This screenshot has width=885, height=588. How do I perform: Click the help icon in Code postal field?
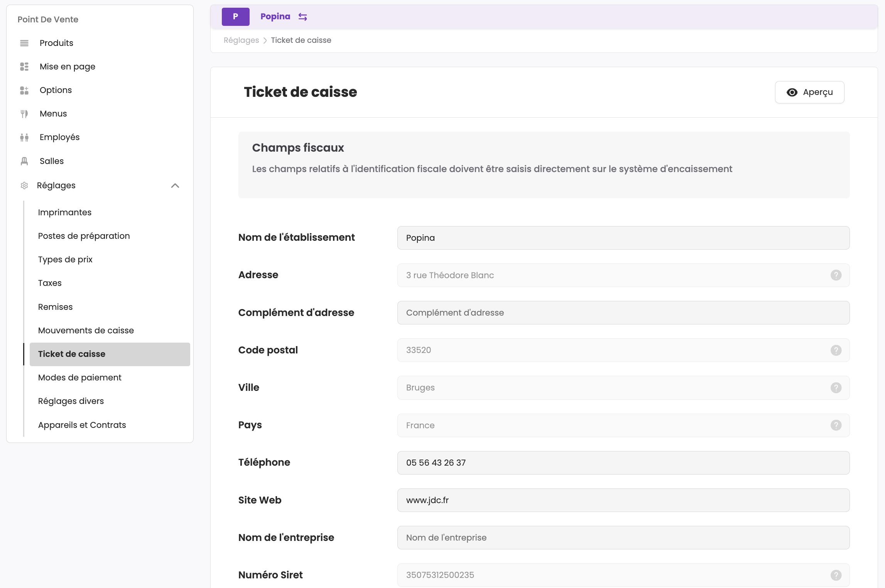coord(836,350)
